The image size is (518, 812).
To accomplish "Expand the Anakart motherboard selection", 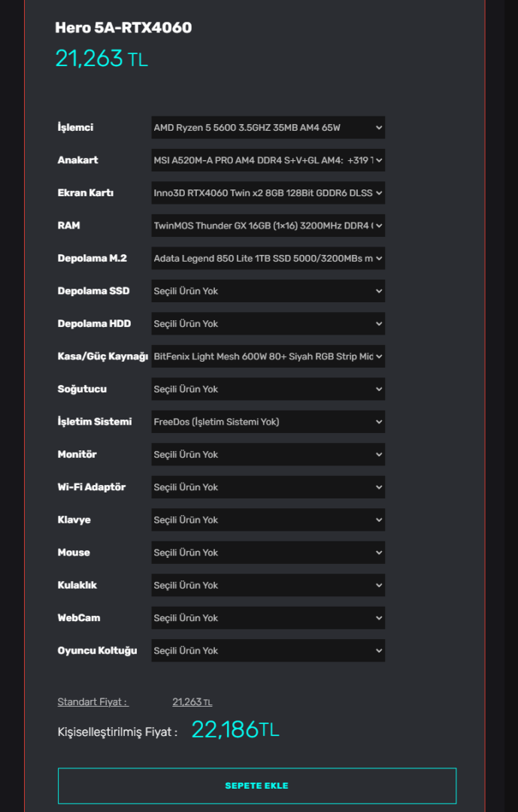I will pos(268,160).
